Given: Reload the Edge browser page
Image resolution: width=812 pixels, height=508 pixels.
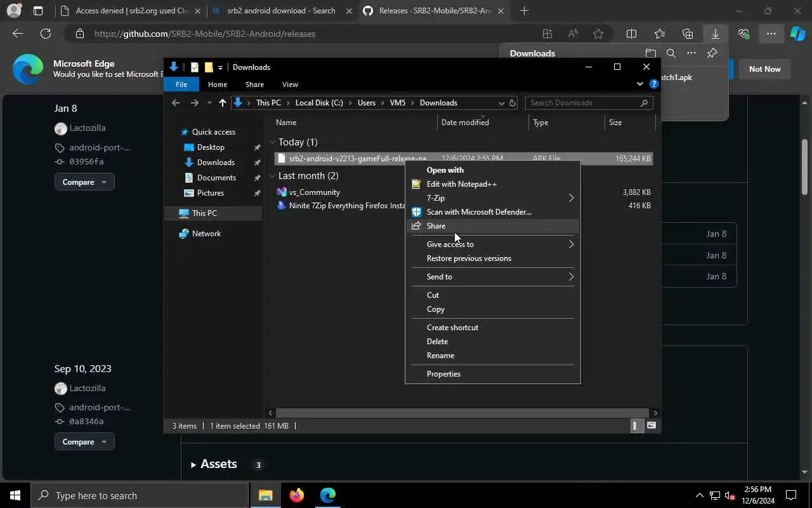Looking at the screenshot, I should 46,34.
